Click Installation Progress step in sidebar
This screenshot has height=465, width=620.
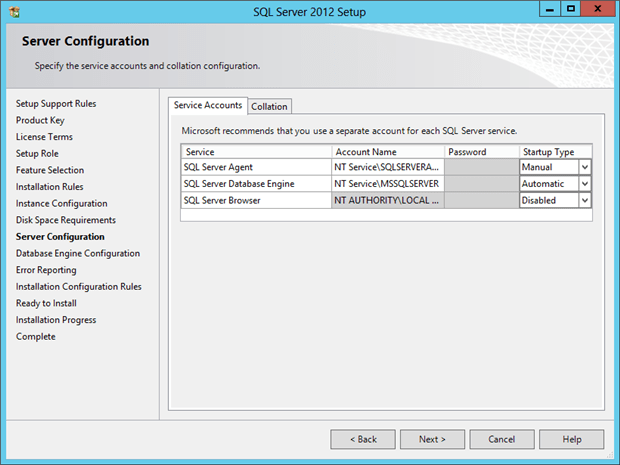pyautogui.click(x=56, y=319)
